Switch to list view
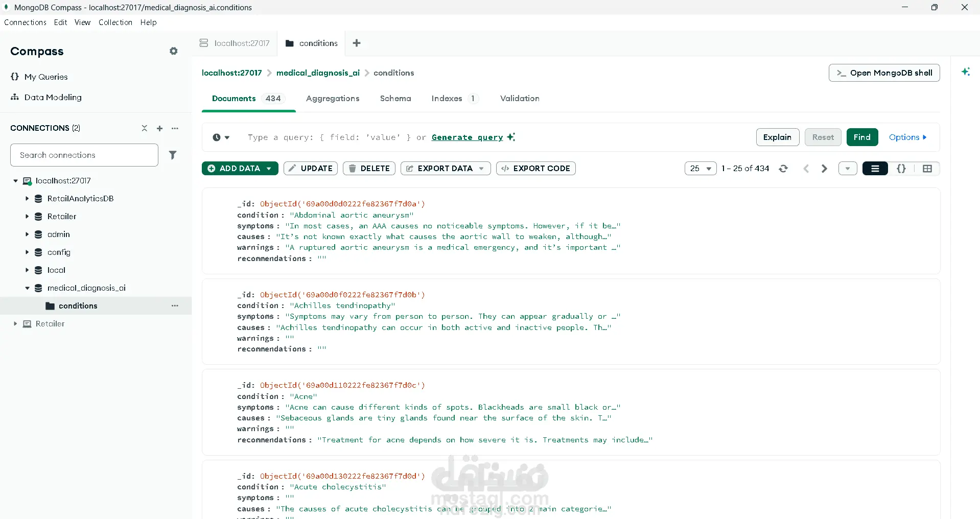This screenshot has height=519, width=980. click(875, 169)
